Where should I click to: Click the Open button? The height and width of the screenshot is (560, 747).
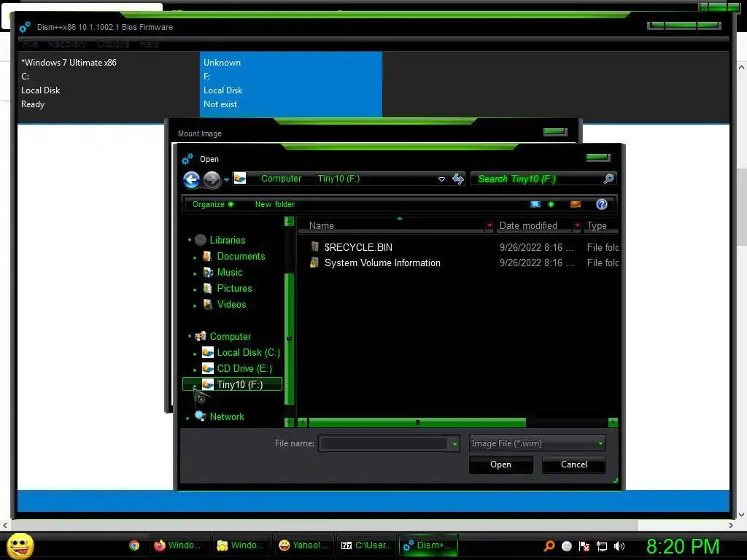click(x=500, y=464)
